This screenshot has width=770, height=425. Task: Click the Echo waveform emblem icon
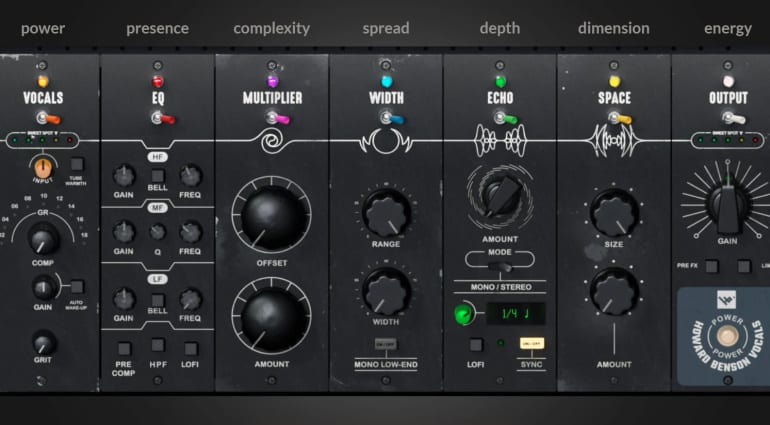coord(500,140)
